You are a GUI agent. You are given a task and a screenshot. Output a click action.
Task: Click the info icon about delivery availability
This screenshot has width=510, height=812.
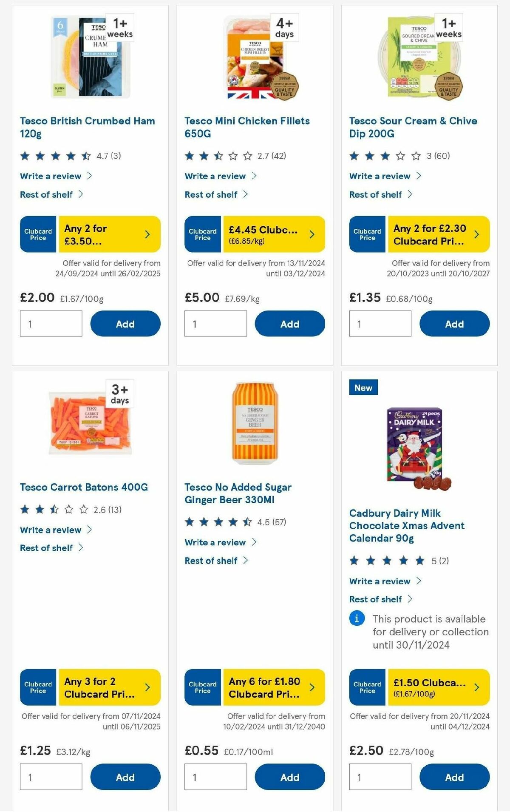[x=357, y=619]
